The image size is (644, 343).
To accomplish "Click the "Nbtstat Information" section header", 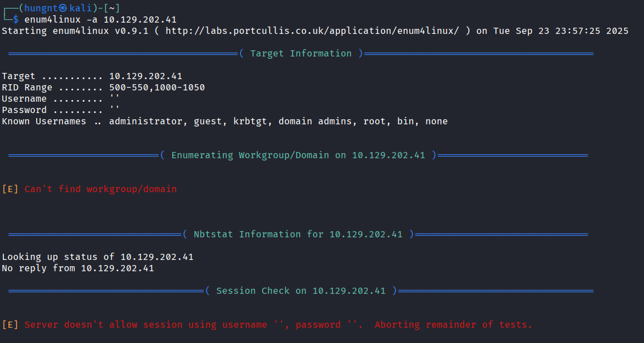I will (x=298, y=234).
